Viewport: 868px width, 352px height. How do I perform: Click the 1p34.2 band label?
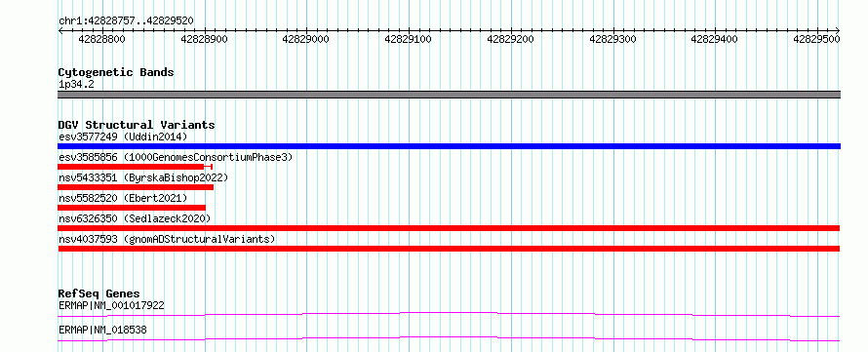pyautogui.click(x=76, y=84)
